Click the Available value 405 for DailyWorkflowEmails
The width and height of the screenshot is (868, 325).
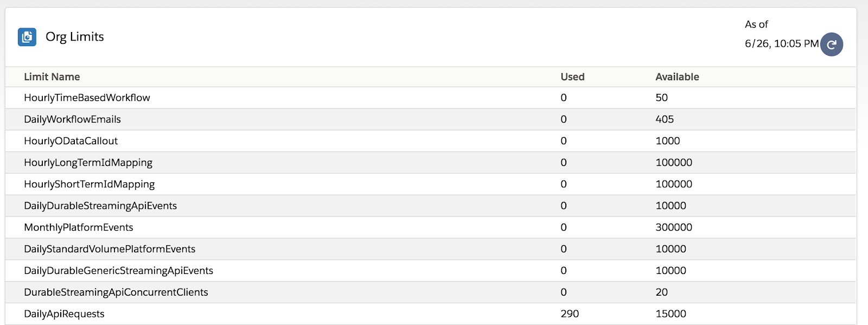[665, 119]
